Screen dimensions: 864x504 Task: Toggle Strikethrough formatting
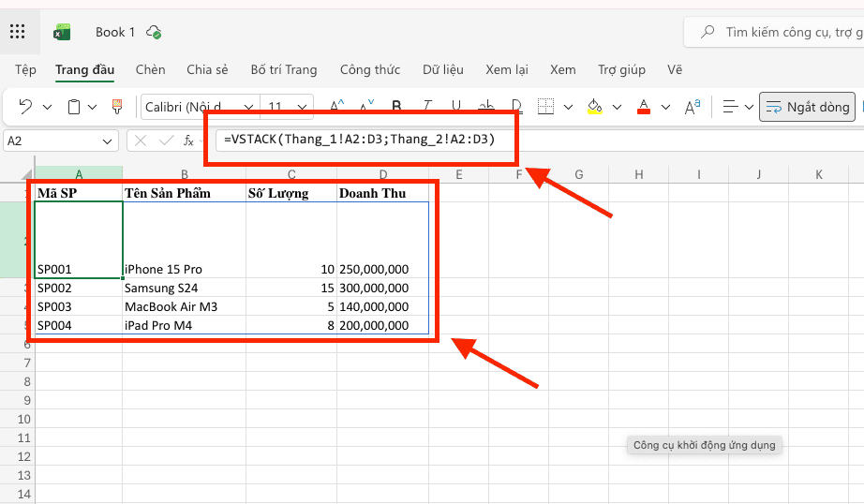click(486, 106)
